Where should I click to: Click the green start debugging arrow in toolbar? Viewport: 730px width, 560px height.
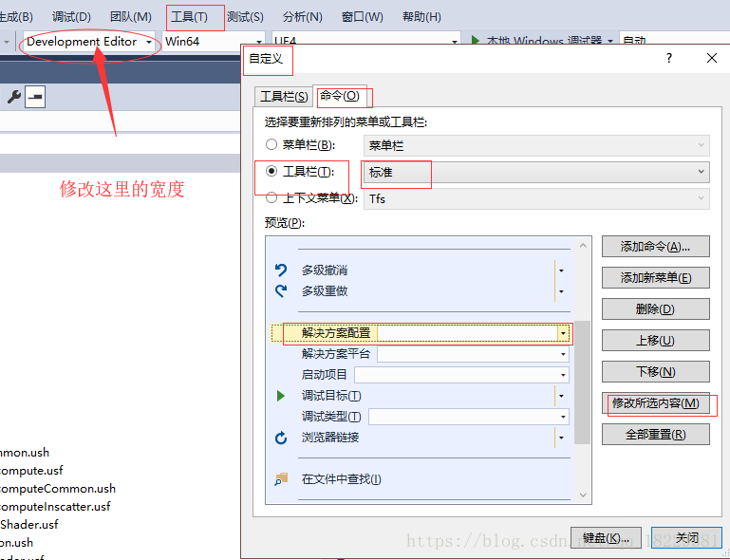(475, 41)
